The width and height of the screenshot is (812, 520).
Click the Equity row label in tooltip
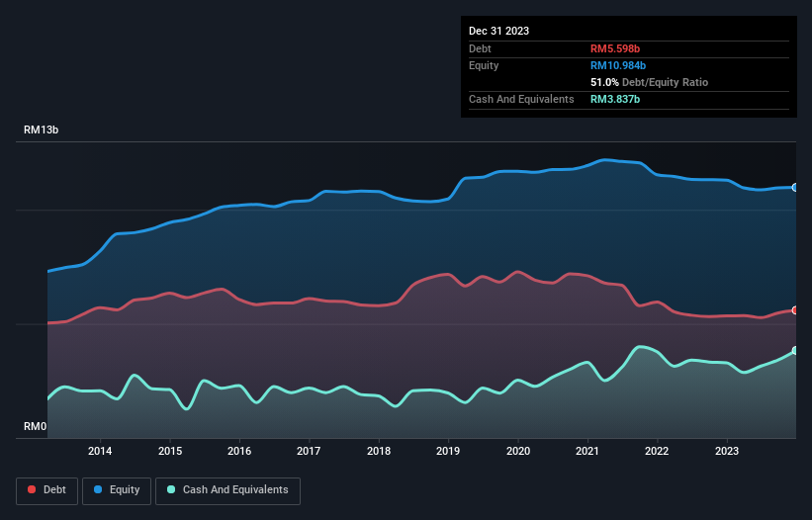pos(484,65)
